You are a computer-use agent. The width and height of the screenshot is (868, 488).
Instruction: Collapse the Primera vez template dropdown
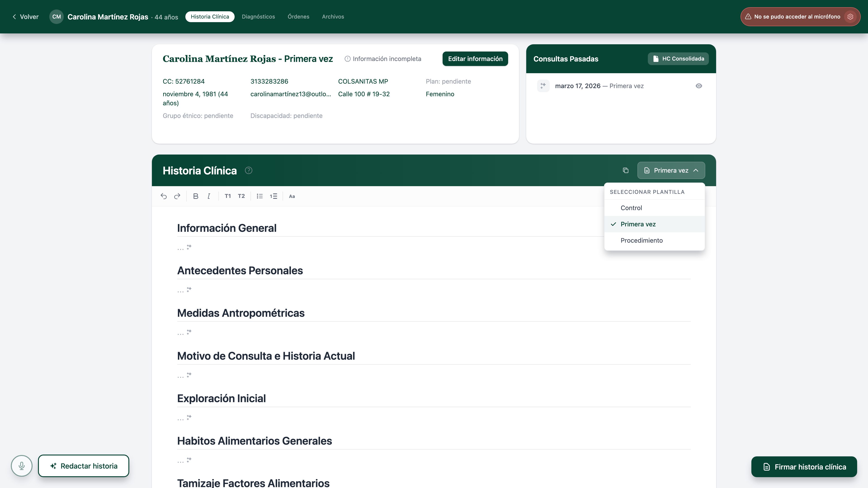671,170
